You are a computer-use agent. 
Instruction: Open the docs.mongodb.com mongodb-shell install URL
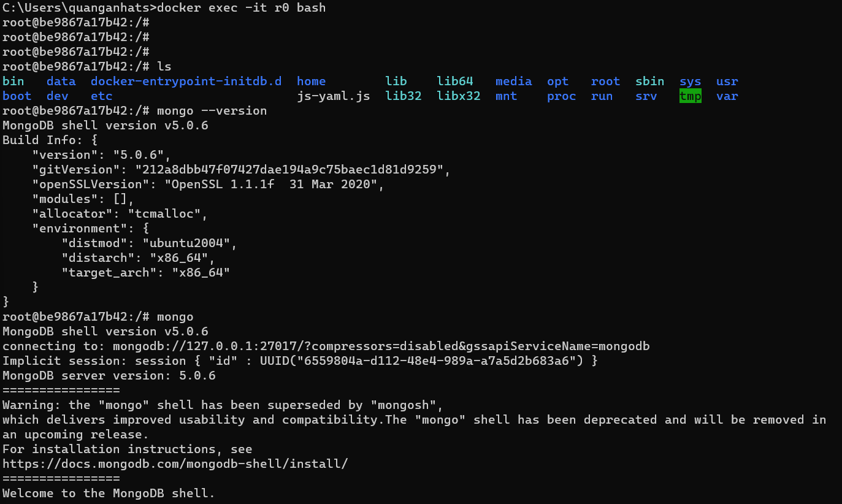[175, 464]
